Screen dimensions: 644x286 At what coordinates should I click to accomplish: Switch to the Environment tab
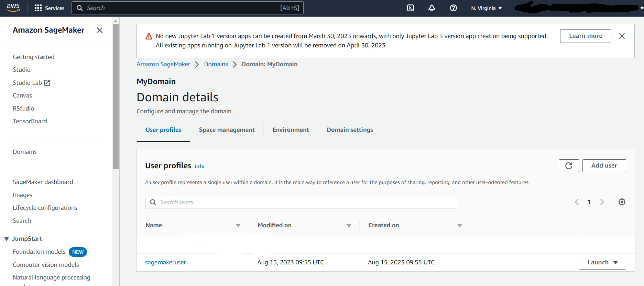[291, 130]
